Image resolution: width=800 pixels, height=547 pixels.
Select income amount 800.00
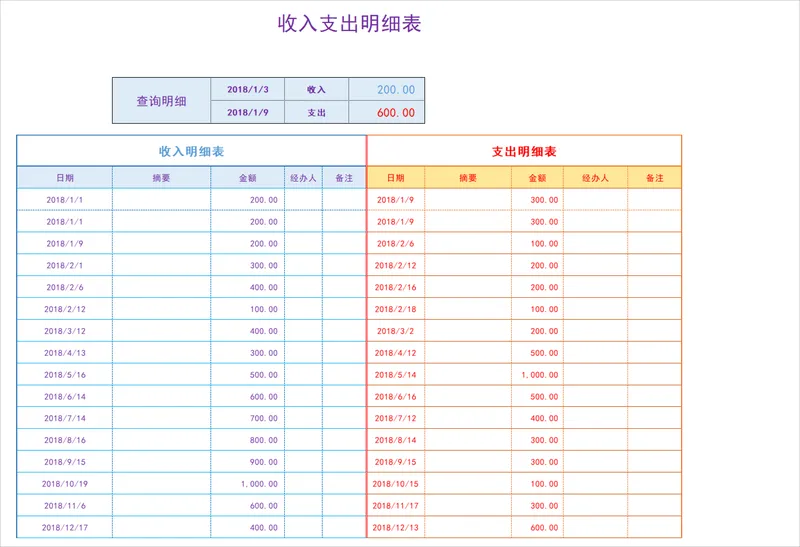tap(247, 440)
